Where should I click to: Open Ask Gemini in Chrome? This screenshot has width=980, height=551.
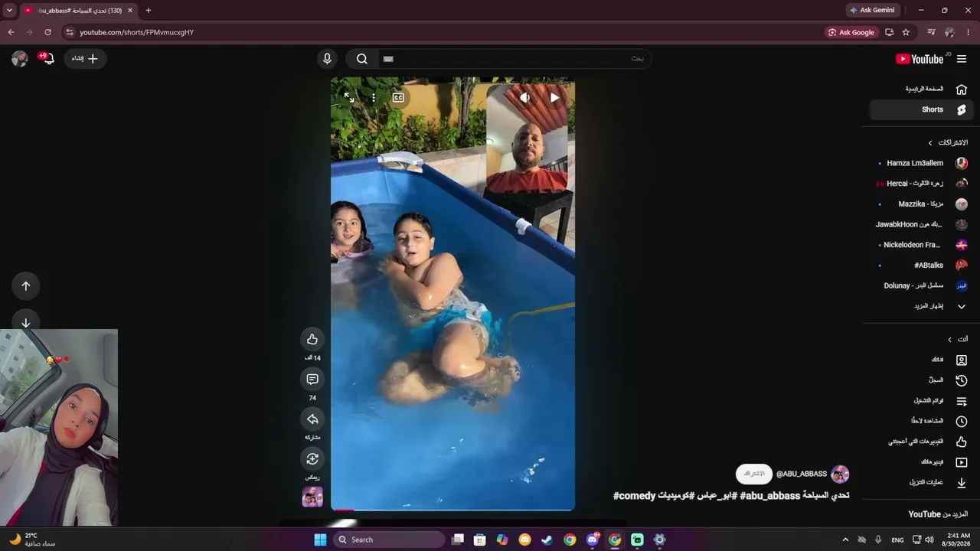tap(872, 10)
